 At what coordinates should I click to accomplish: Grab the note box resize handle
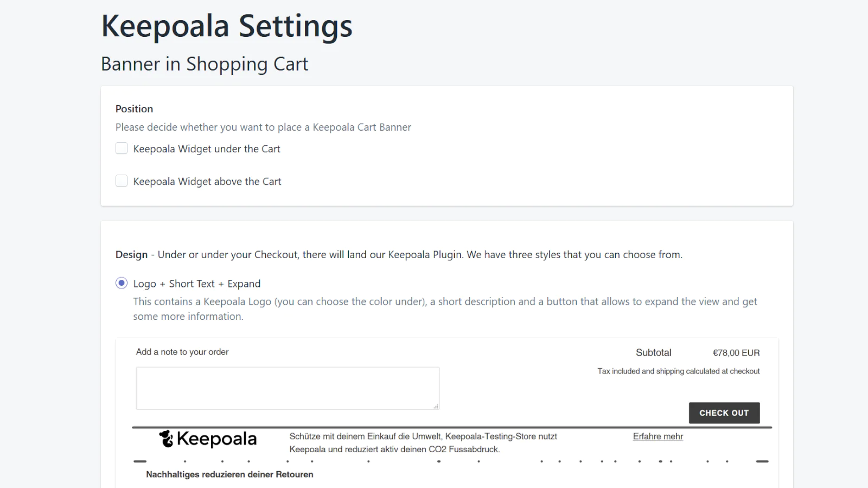point(436,406)
